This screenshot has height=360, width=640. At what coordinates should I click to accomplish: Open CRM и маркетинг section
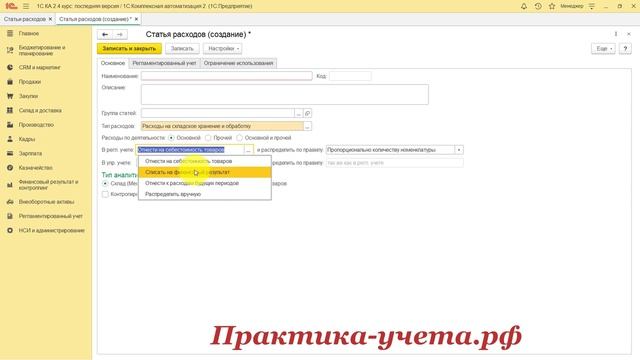(x=39, y=67)
